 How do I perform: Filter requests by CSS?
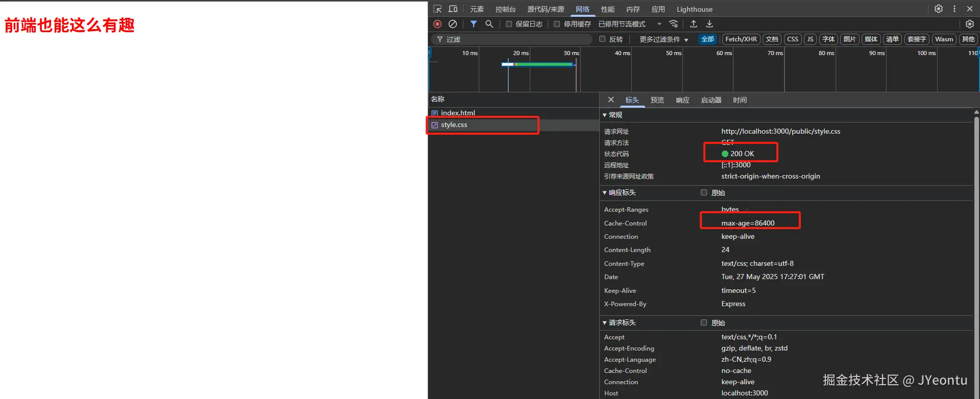[x=793, y=39]
